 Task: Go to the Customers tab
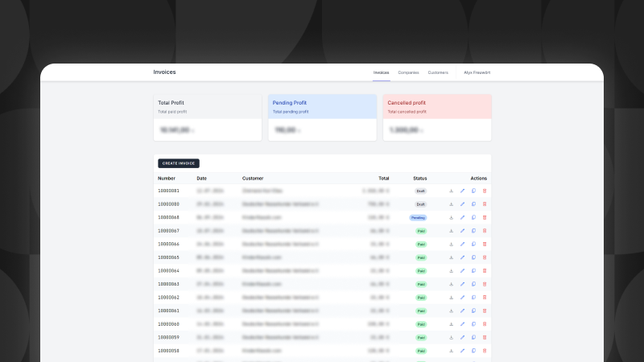tap(438, 72)
